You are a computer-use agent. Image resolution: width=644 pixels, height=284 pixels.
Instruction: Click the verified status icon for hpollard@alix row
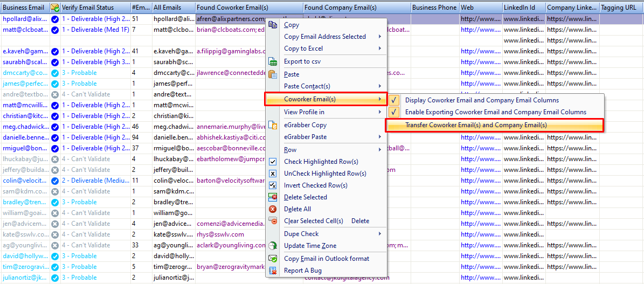coord(54,19)
